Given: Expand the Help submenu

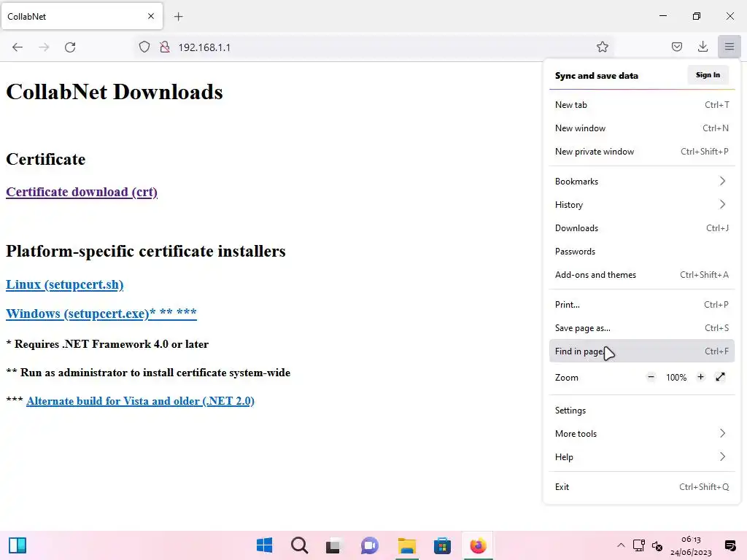Looking at the screenshot, I should point(642,457).
